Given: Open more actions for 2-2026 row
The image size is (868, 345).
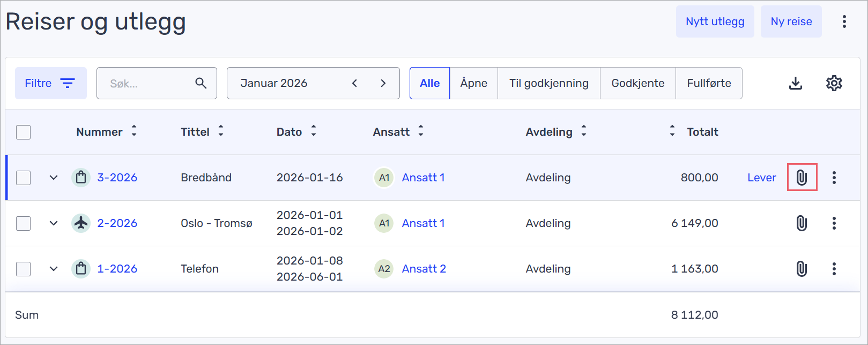Looking at the screenshot, I should (834, 223).
